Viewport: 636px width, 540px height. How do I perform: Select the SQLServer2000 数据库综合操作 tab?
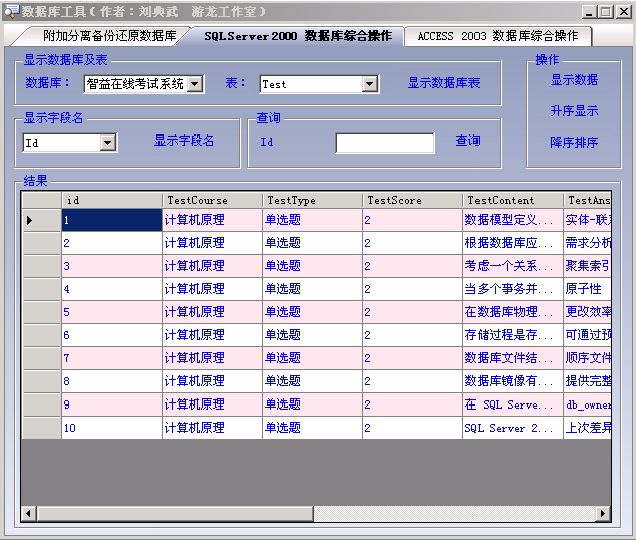[297, 36]
